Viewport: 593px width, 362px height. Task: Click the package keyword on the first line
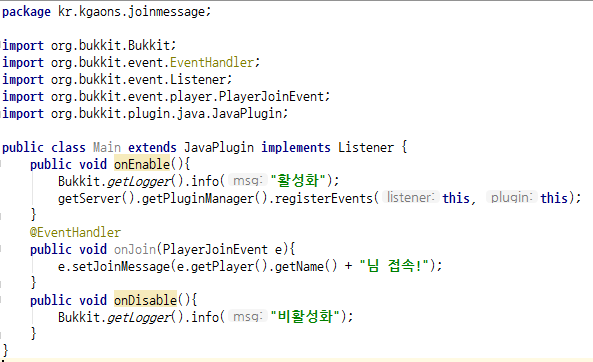pos(26,12)
